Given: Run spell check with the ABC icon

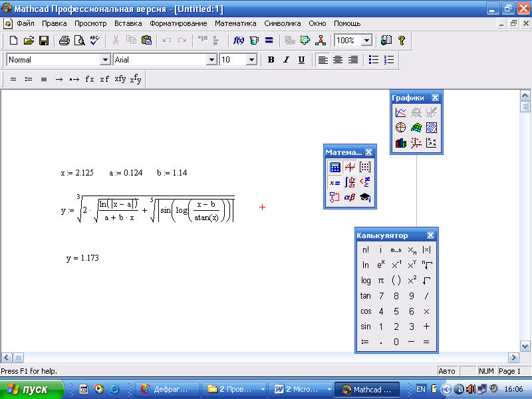Looking at the screenshot, I should point(94,41).
